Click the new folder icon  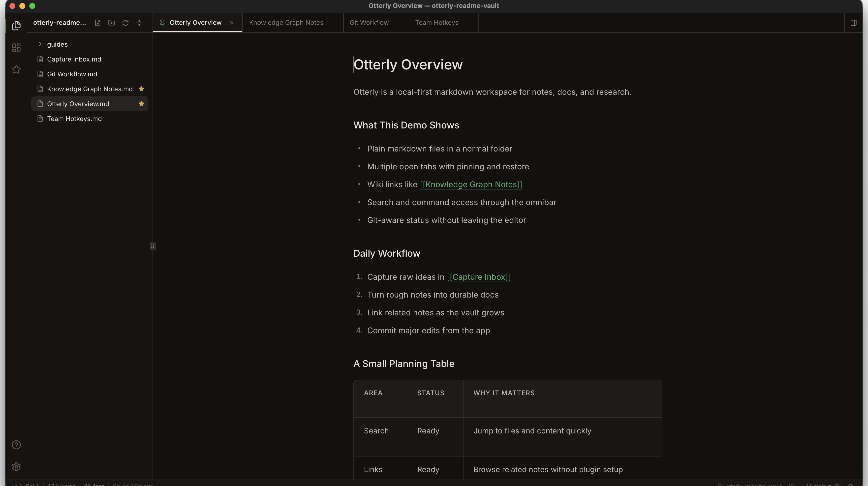pos(112,23)
